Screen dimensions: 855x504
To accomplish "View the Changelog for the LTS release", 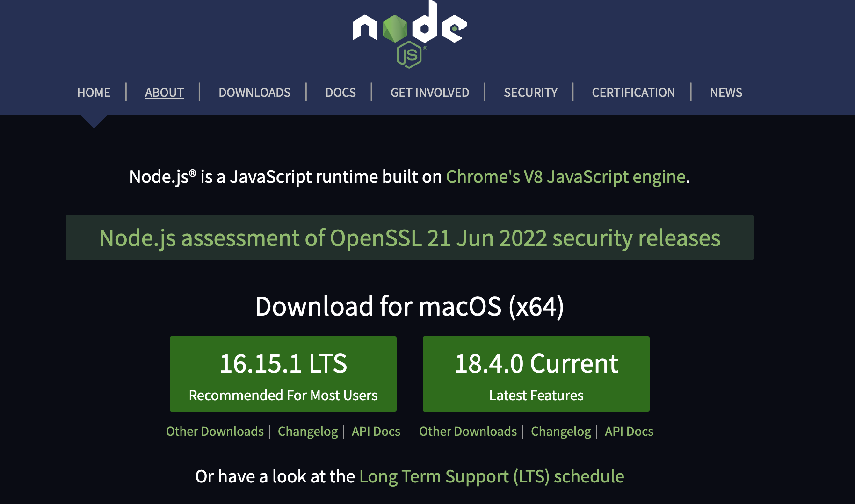I will point(307,431).
